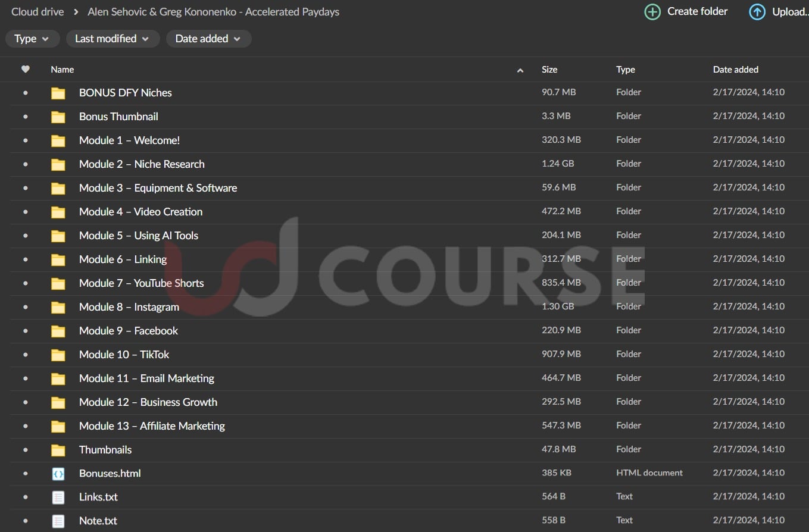Click the Create folder plus icon
This screenshot has height=532, width=809.
coord(652,12)
